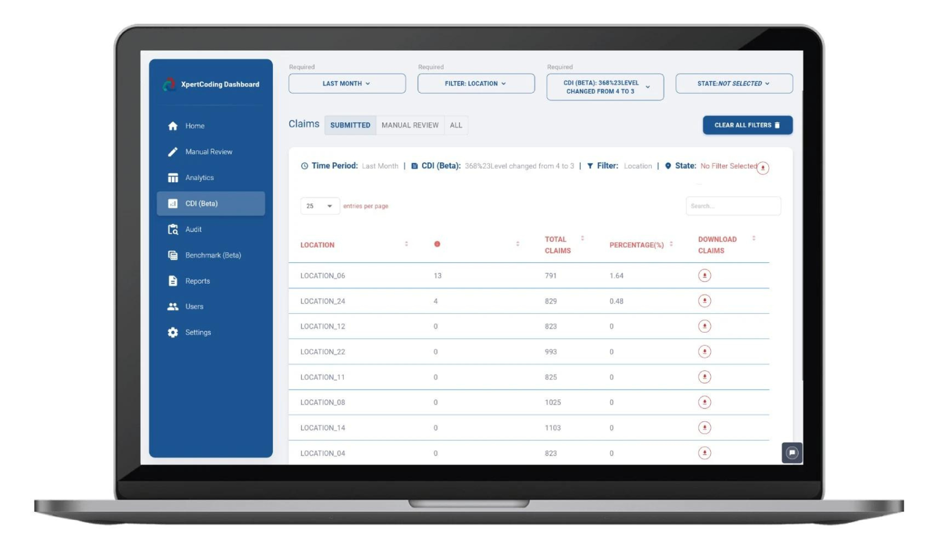The width and height of the screenshot is (938, 560).
Task: Click the CDI (Beta) chart icon
Action: click(x=172, y=204)
